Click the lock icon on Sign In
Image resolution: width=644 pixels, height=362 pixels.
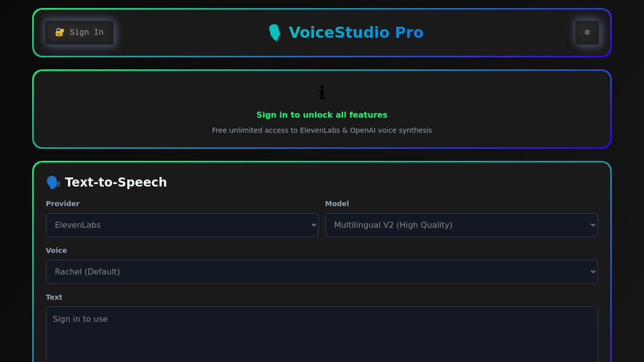[59, 33]
